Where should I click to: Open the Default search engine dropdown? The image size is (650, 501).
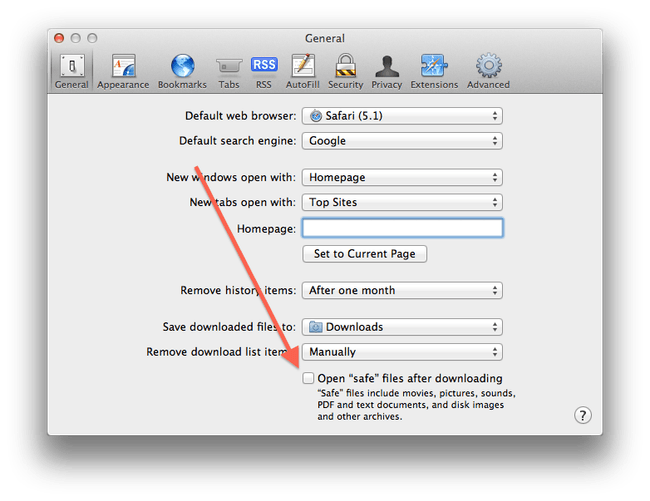coord(402,141)
